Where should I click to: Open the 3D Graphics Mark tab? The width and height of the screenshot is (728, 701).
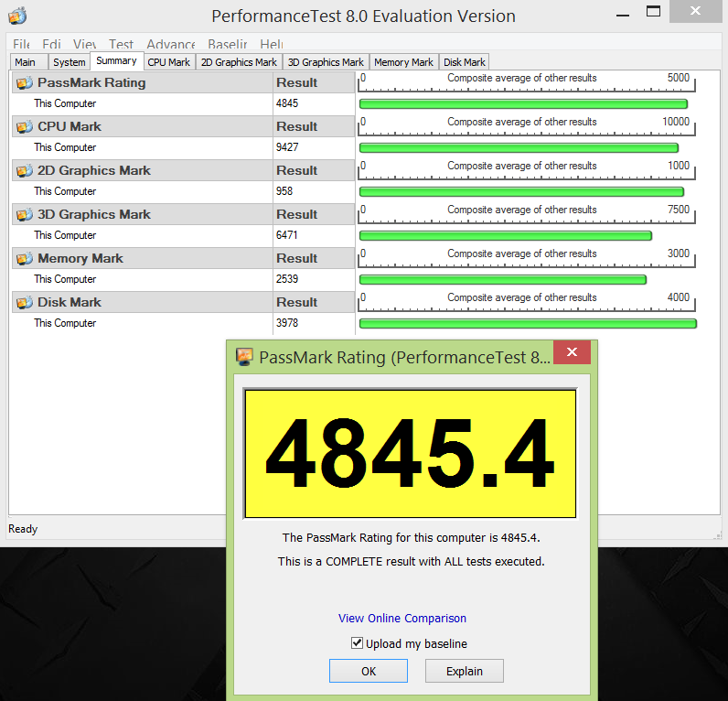pos(326,62)
